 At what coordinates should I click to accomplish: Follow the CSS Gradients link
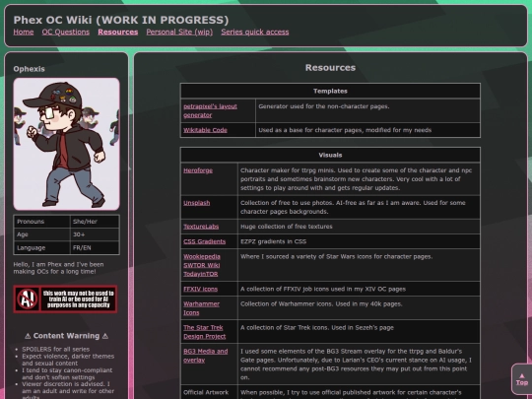204,241
